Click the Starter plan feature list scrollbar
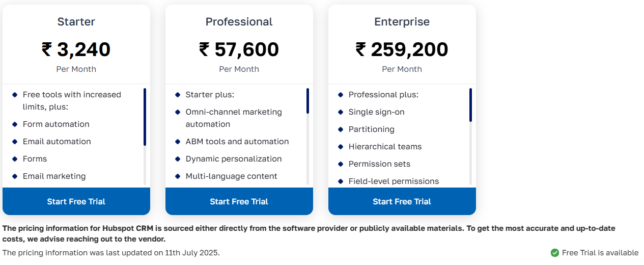The image size is (644, 265). tap(145, 117)
